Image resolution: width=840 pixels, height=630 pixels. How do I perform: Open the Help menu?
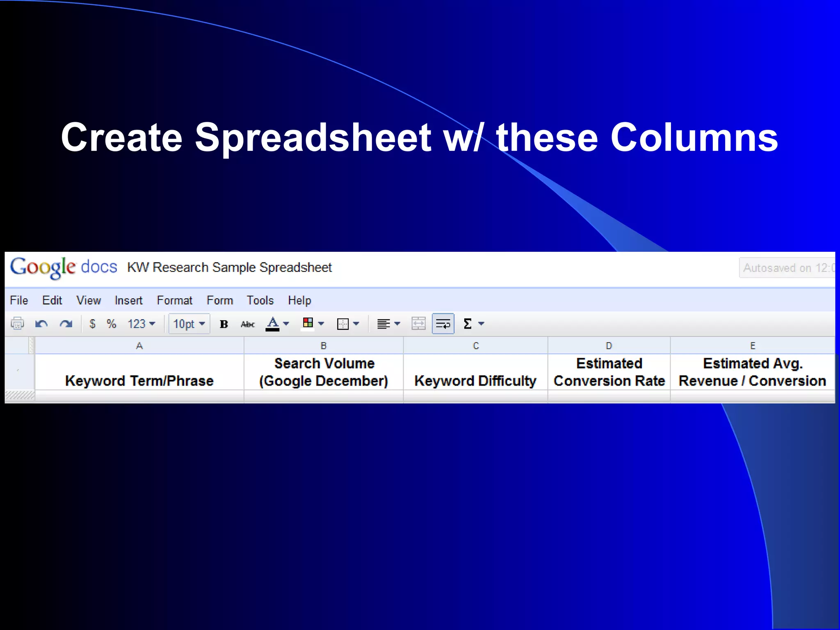299,300
